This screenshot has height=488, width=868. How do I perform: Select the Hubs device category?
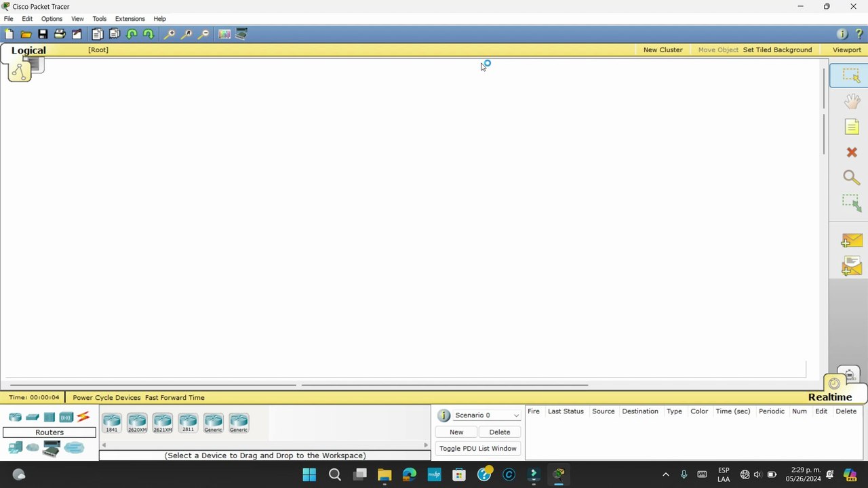coord(49,417)
